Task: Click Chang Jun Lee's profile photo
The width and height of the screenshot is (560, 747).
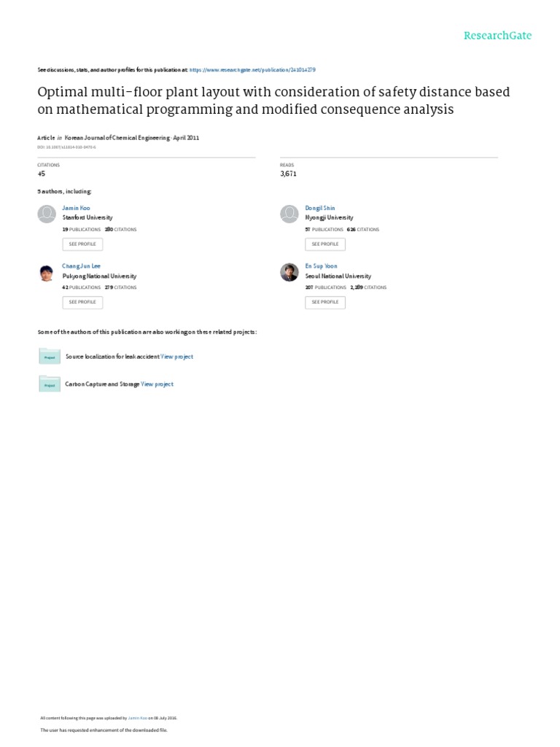Action: tap(47, 273)
